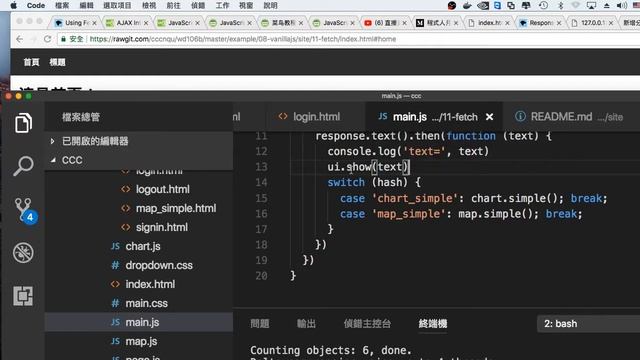Click the secure lock icon in Chrome
640x360 pixels.
pyautogui.click(x=63, y=39)
